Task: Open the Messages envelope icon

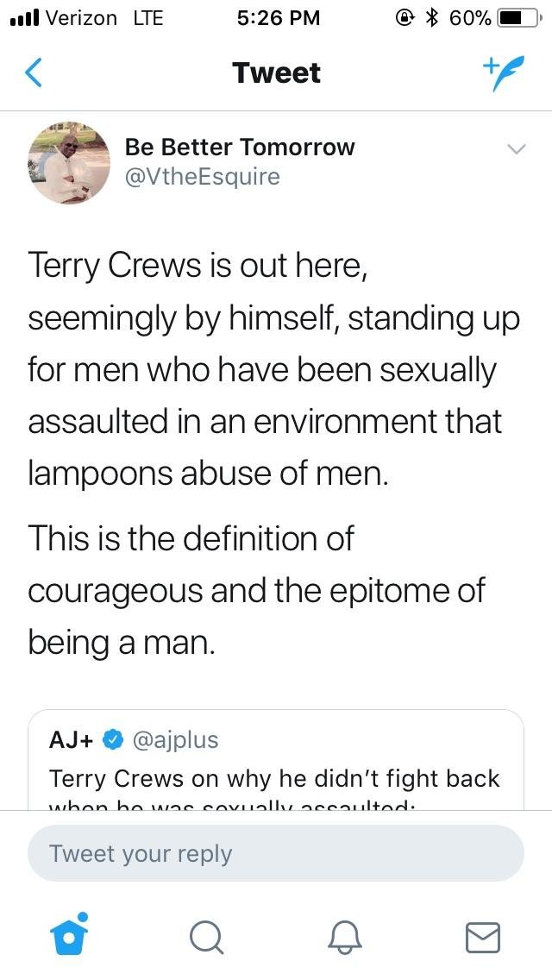Action: [483, 937]
